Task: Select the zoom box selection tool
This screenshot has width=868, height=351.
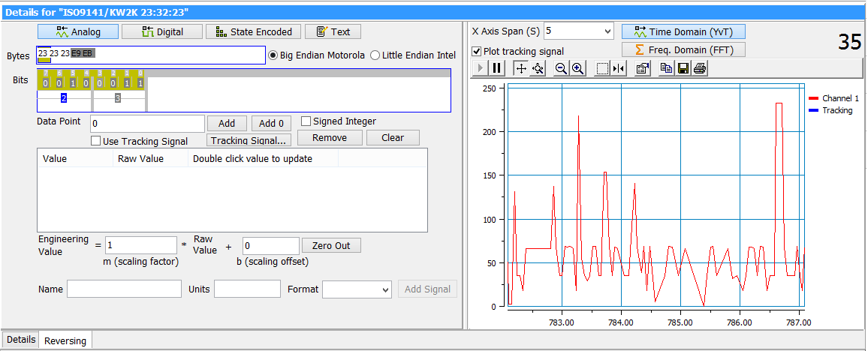Action: (x=601, y=68)
